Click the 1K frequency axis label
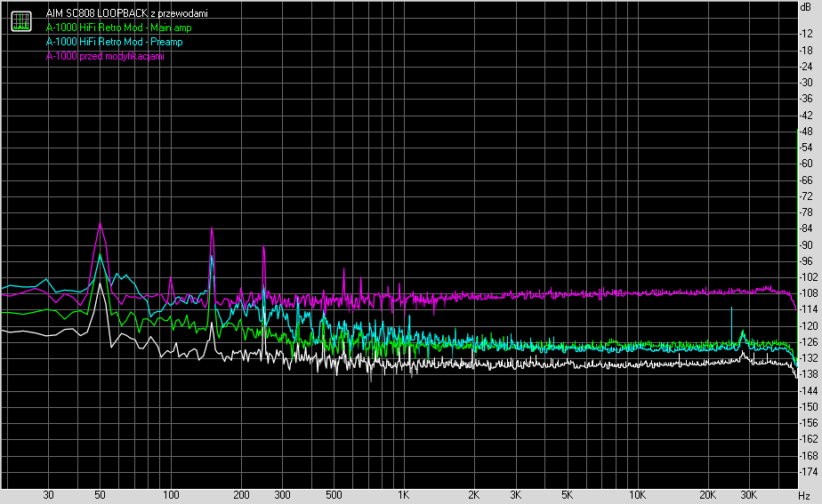This screenshot has height=504, width=822. 403,494
